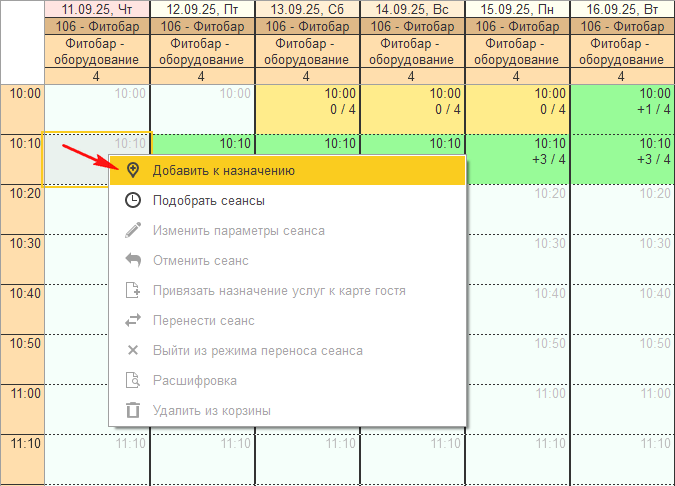Click the trash icon of Удалить из корзины
Viewport: 675px width, 486px height.
coord(133,410)
